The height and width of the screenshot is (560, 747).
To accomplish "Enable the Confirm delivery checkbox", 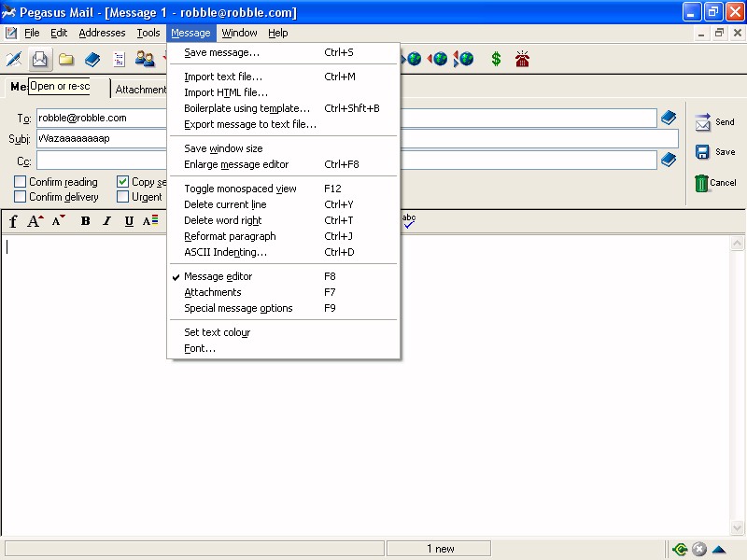I will [x=20, y=197].
